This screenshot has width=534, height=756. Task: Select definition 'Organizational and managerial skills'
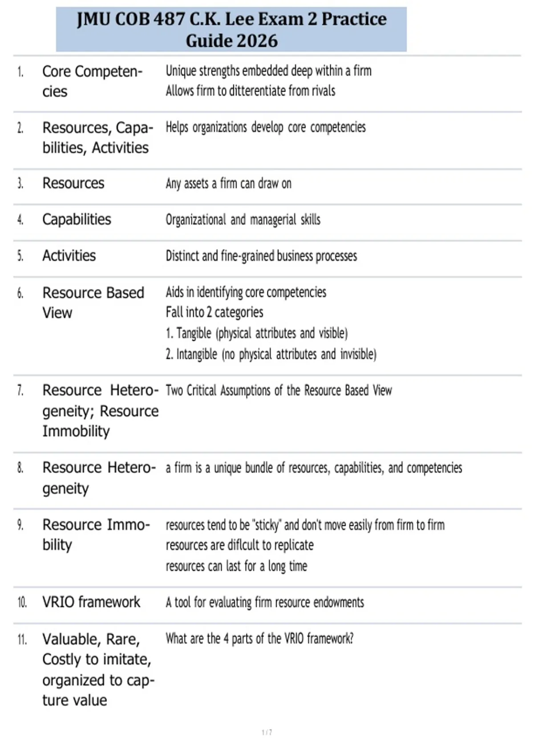(243, 220)
